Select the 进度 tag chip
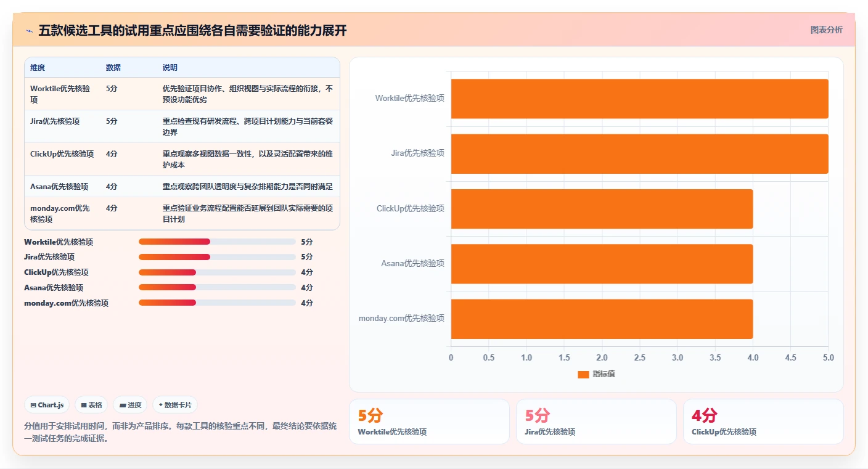Screen dimensions: 868x469 130,405
